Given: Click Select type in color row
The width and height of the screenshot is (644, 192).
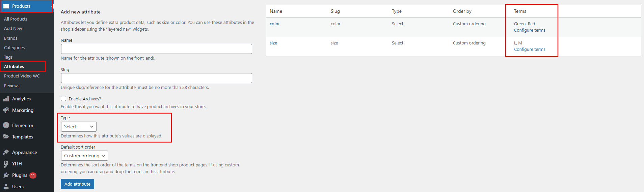Looking at the screenshot, I should pos(398,24).
